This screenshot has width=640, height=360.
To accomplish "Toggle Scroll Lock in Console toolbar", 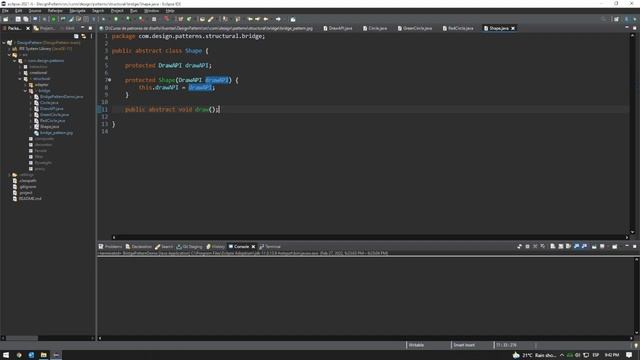I will click(x=561, y=247).
